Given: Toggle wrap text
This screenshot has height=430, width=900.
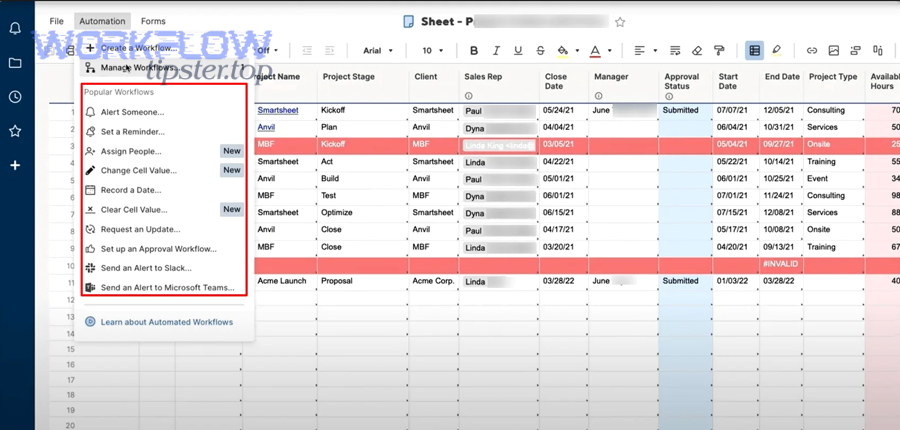Looking at the screenshot, I should [675, 51].
